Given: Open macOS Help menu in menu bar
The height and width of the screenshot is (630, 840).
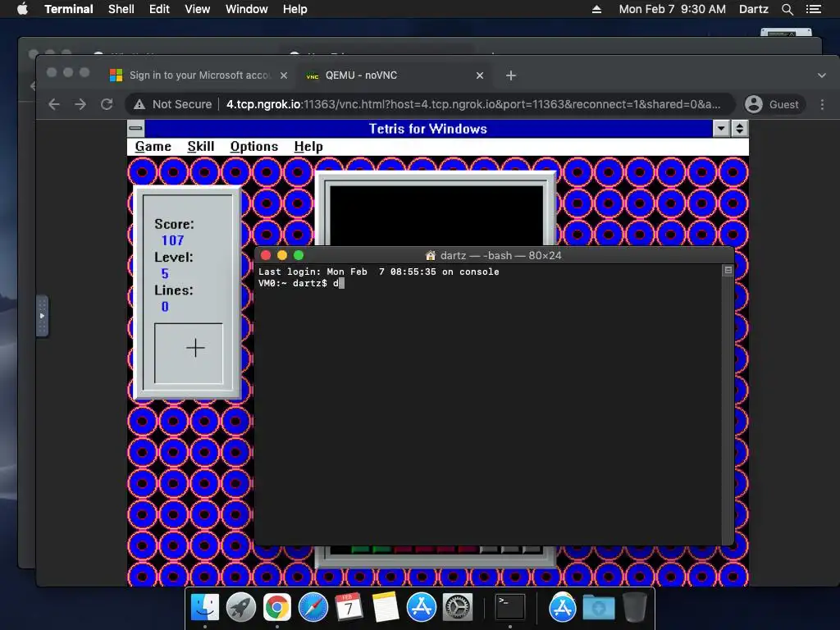Looking at the screenshot, I should coord(295,9).
